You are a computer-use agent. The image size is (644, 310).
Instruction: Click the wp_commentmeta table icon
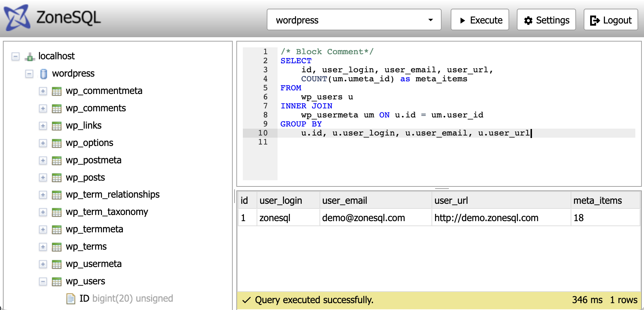click(57, 91)
